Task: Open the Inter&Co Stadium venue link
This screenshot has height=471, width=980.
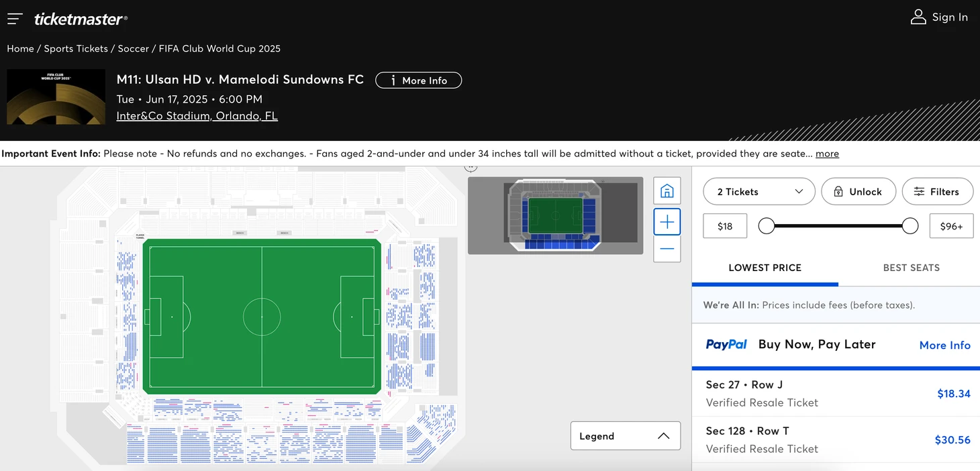Action: 197,116
